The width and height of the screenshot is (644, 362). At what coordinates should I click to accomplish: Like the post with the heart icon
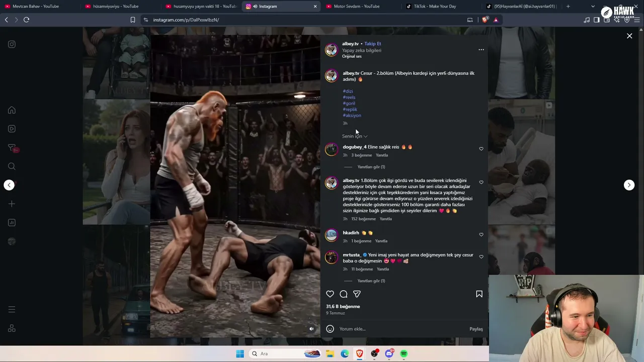tap(330, 294)
